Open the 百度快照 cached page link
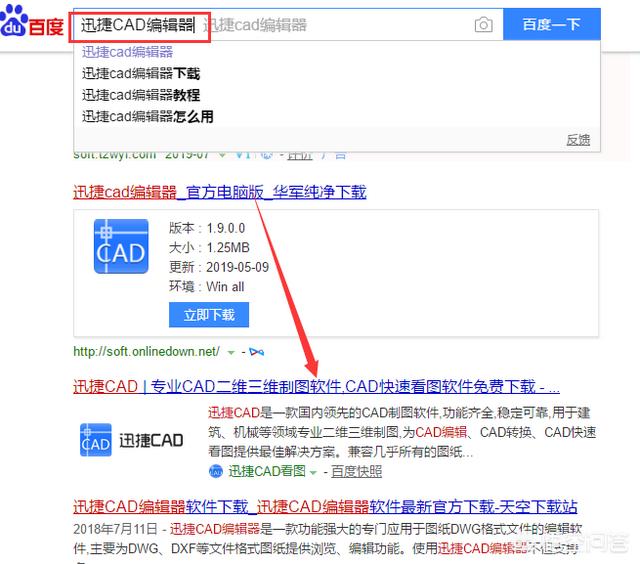 (x=356, y=471)
